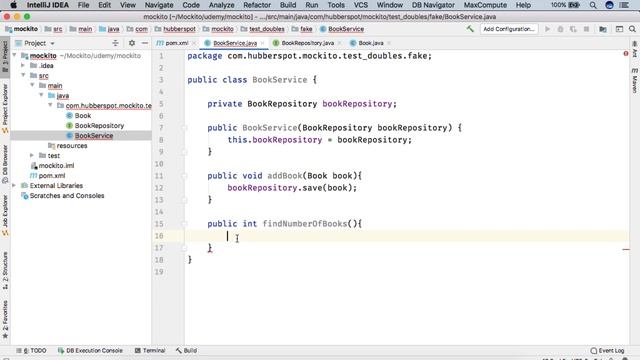
Task: Open the DB Browser side tool window
Action: click(x=5, y=163)
